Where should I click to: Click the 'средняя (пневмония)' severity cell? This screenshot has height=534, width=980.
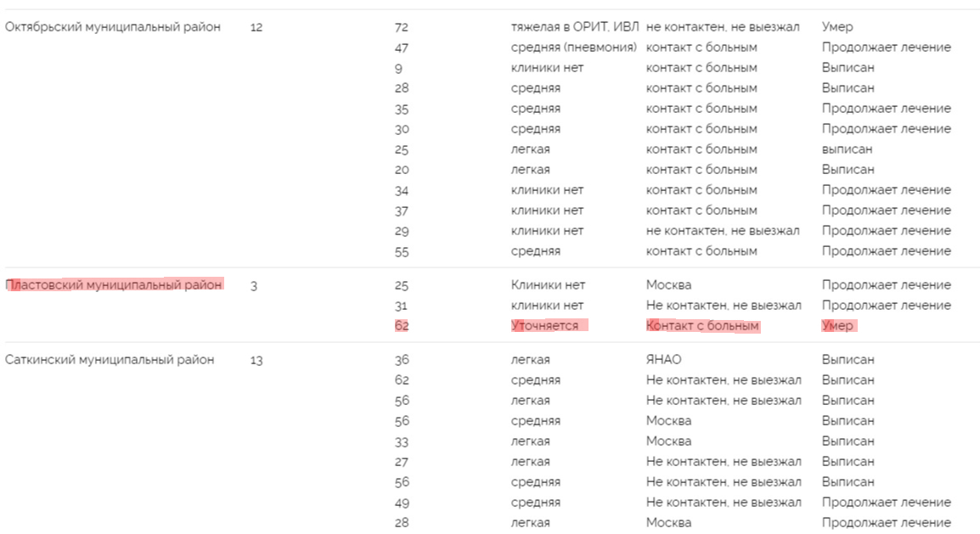(x=574, y=48)
